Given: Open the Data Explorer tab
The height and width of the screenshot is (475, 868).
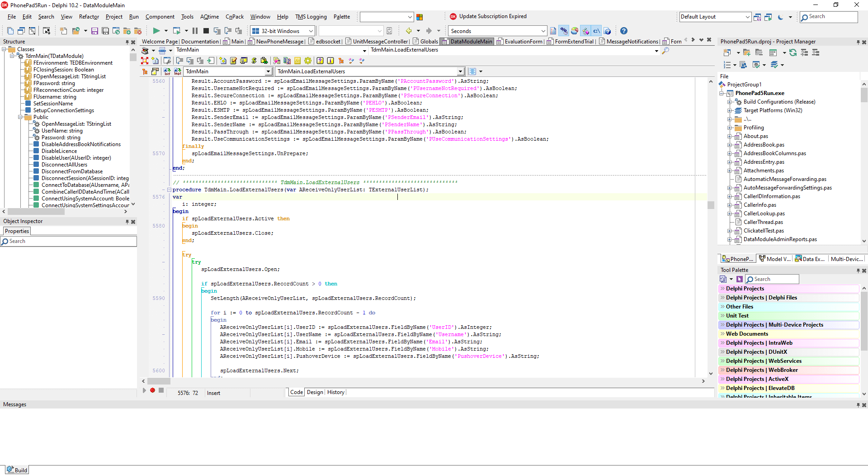Looking at the screenshot, I should coord(810,259).
